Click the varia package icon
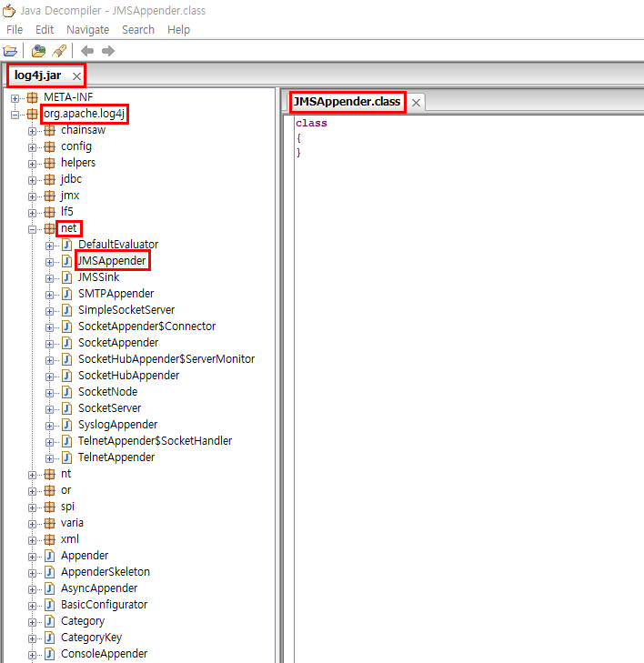Image resolution: width=644 pixels, height=663 pixels. pos(49,524)
